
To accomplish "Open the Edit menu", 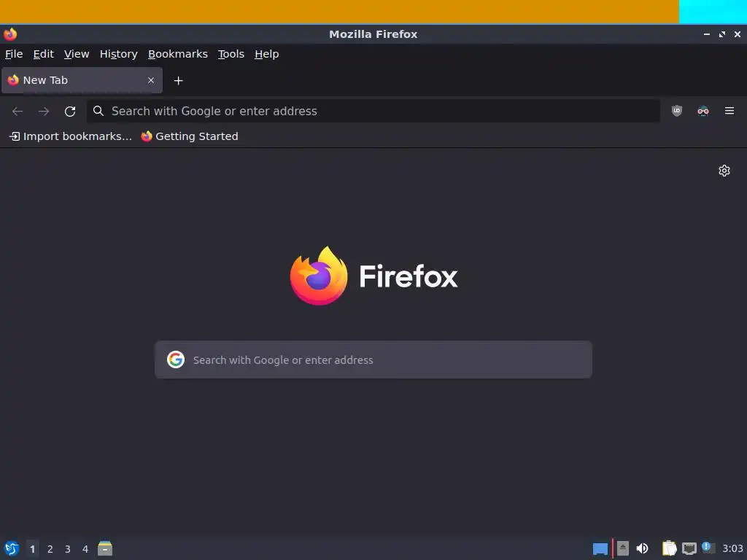I will pyautogui.click(x=43, y=54).
